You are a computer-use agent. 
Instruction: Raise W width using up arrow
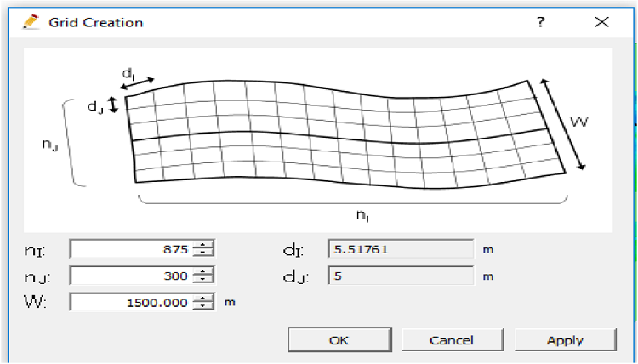202,298
